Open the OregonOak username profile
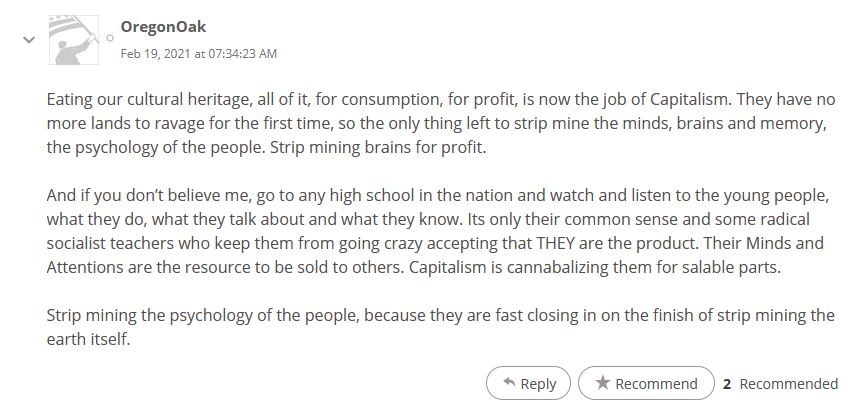This screenshot has height=404, width=856. click(x=163, y=26)
